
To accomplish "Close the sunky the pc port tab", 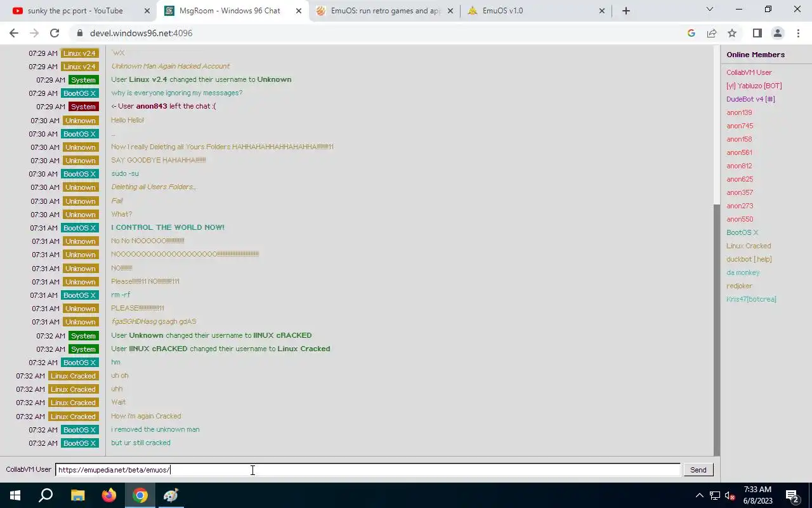I will click(x=147, y=11).
